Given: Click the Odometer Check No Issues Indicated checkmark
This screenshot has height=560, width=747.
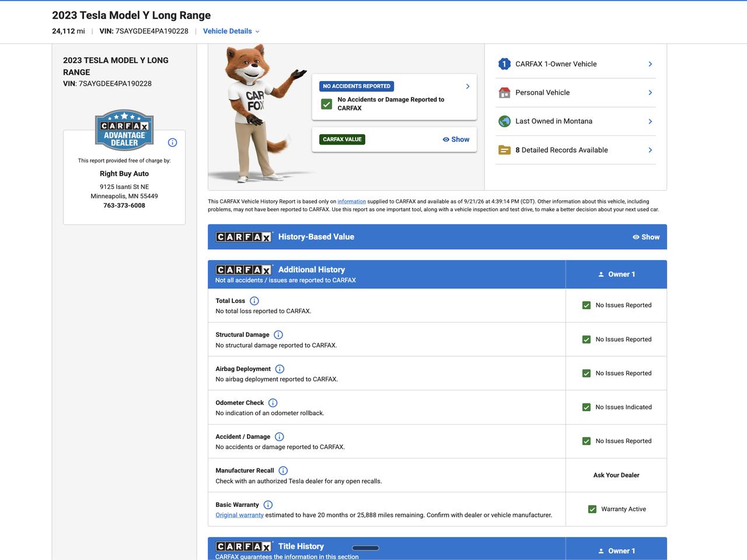Looking at the screenshot, I should pos(587,407).
